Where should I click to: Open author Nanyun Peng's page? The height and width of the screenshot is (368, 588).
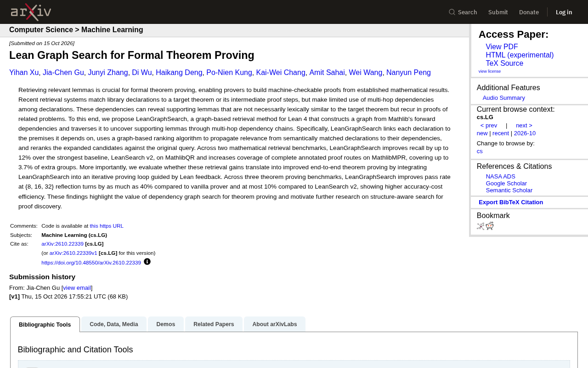(x=408, y=73)
